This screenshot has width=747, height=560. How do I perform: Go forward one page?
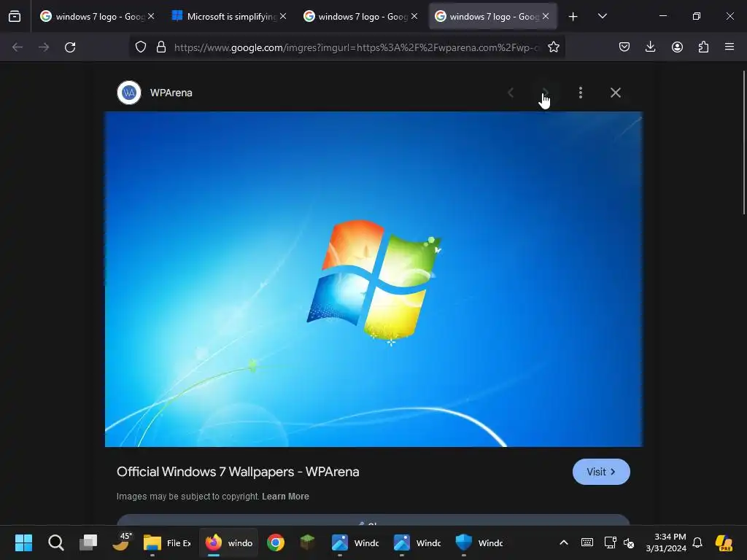point(44,47)
